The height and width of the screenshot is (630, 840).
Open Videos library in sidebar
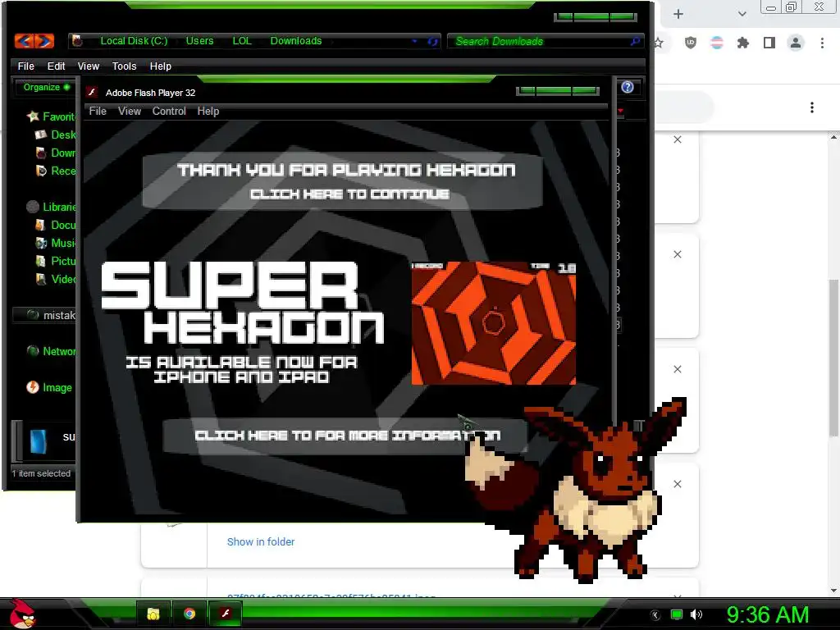pyautogui.click(x=57, y=279)
